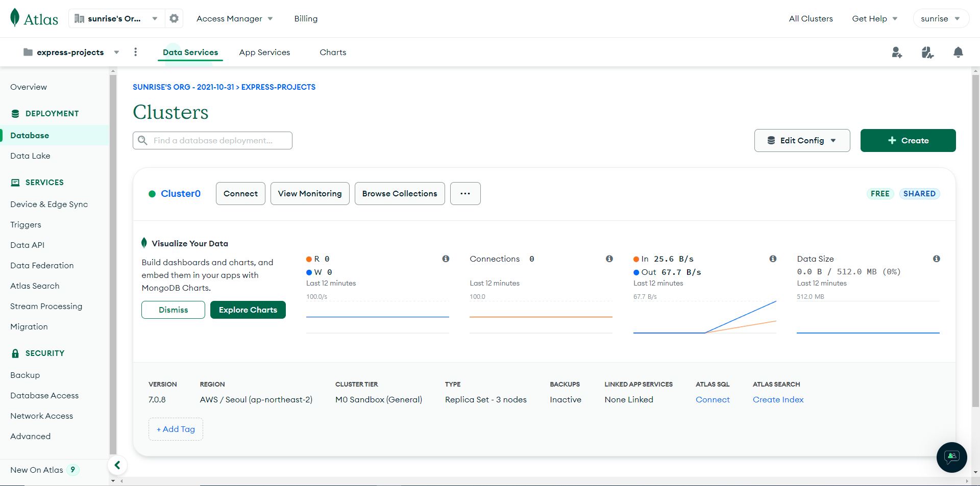Click info icon for Data Size metric

click(x=936, y=259)
